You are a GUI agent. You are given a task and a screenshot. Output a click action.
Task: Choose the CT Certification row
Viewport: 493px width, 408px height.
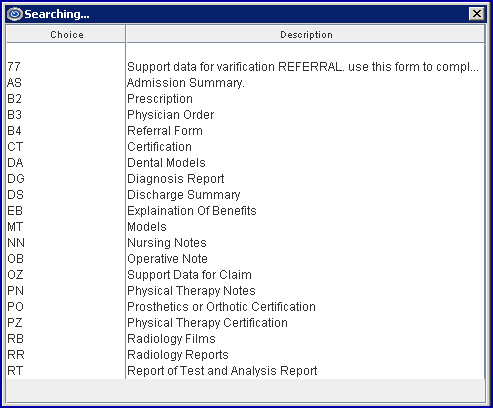point(246,147)
